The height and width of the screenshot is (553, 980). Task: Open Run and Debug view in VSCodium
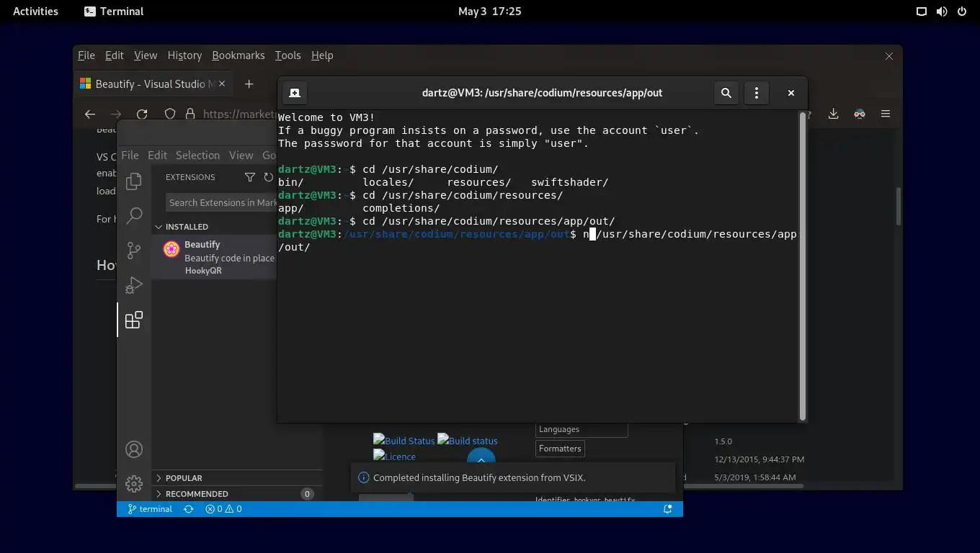click(134, 285)
